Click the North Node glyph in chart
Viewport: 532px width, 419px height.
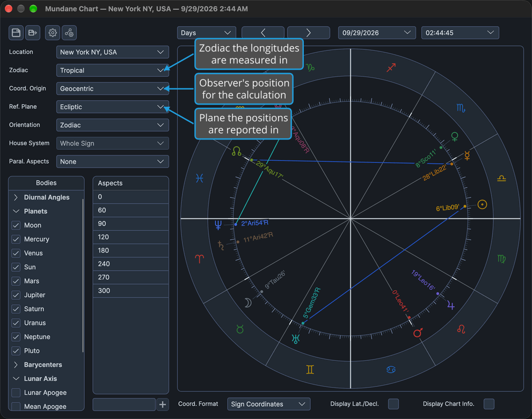pos(237,151)
